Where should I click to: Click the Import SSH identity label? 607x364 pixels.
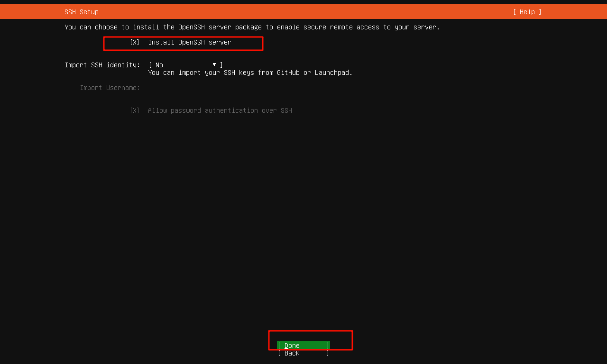point(102,64)
